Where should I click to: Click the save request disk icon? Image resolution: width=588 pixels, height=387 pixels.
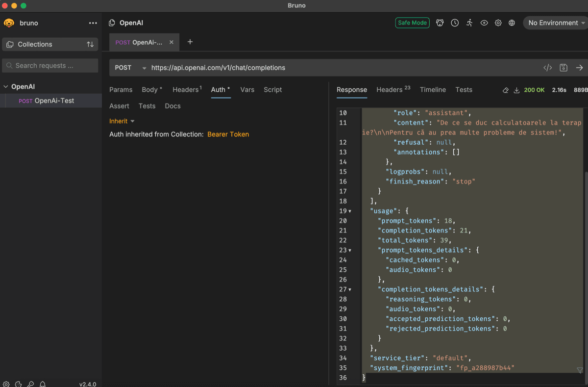pyautogui.click(x=563, y=68)
